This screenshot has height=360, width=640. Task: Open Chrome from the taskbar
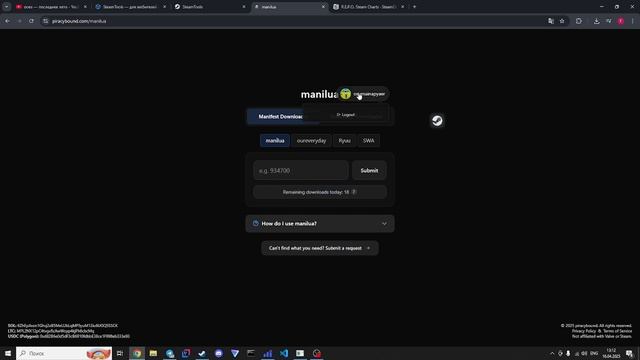pyautogui.click(x=137, y=353)
